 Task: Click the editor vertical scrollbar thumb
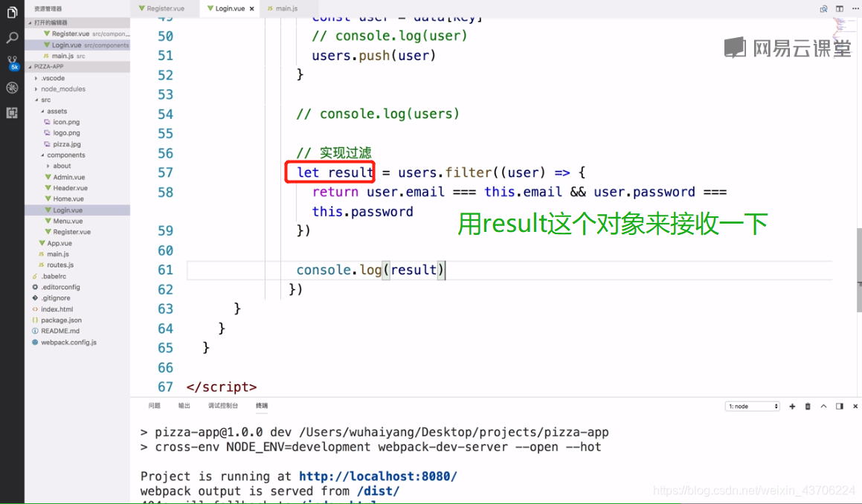(859, 269)
